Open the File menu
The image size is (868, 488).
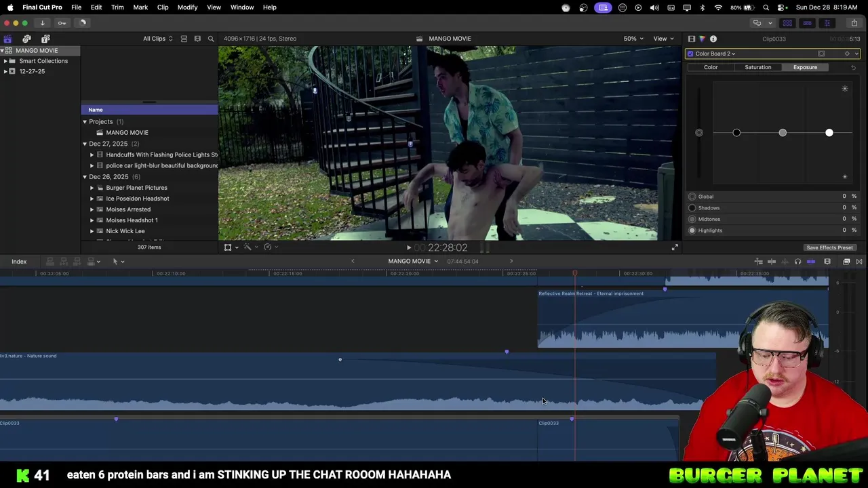[x=76, y=7]
